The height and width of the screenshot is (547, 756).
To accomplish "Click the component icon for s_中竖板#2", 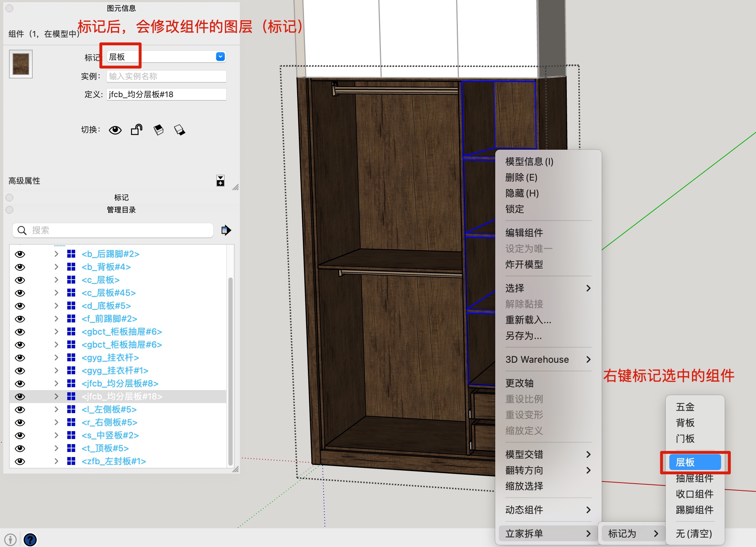I will (71, 435).
